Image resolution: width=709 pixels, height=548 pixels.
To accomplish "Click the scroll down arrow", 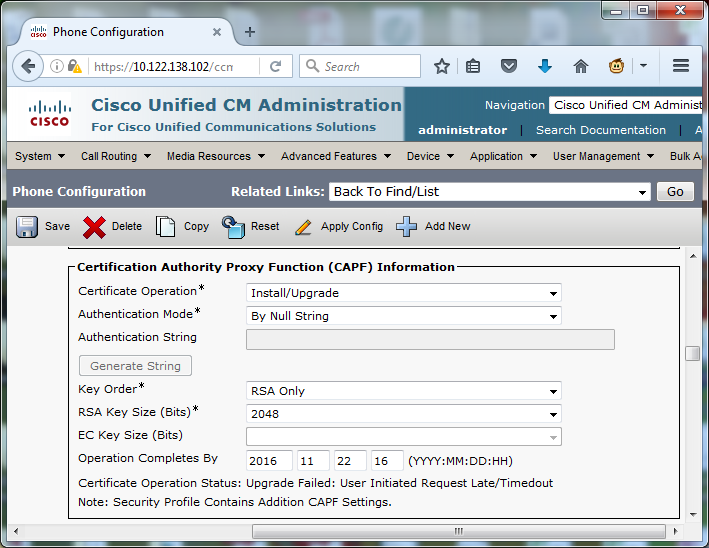I will pos(693,515).
